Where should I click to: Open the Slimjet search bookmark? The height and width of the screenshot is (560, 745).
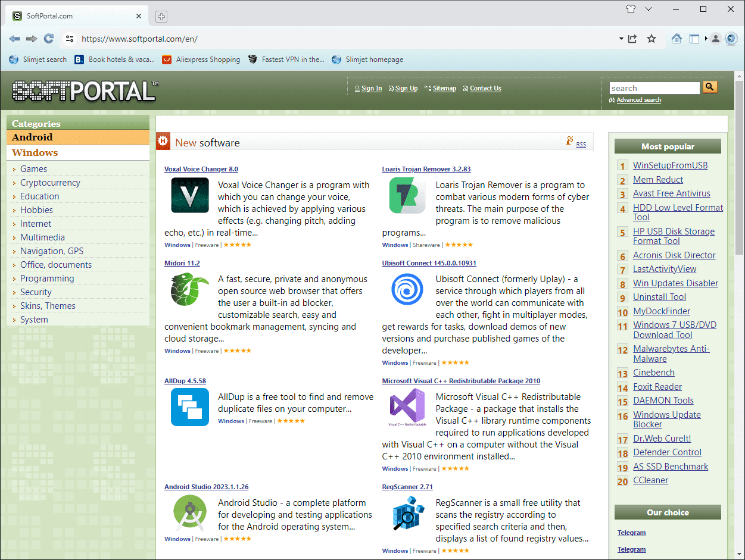[38, 60]
